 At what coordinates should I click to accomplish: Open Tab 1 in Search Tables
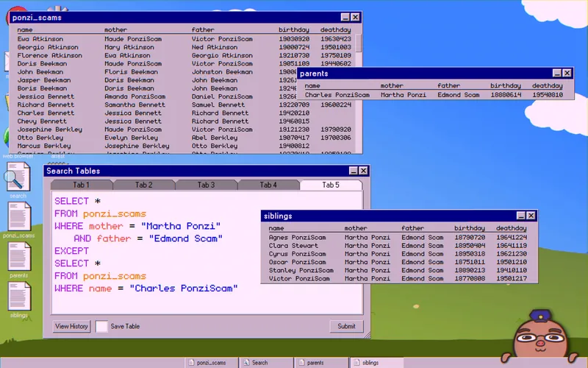pyautogui.click(x=82, y=185)
